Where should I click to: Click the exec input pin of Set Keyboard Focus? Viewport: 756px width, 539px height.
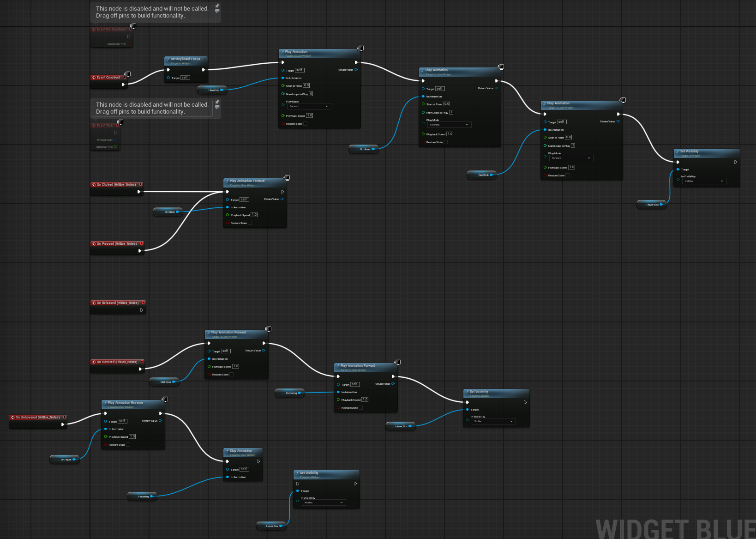(x=168, y=70)
